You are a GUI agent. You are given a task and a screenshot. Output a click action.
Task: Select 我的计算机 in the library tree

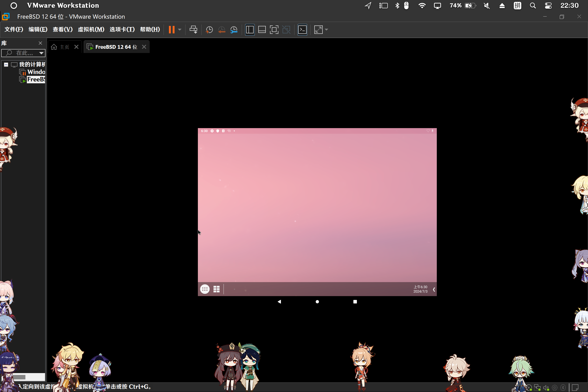32,64
